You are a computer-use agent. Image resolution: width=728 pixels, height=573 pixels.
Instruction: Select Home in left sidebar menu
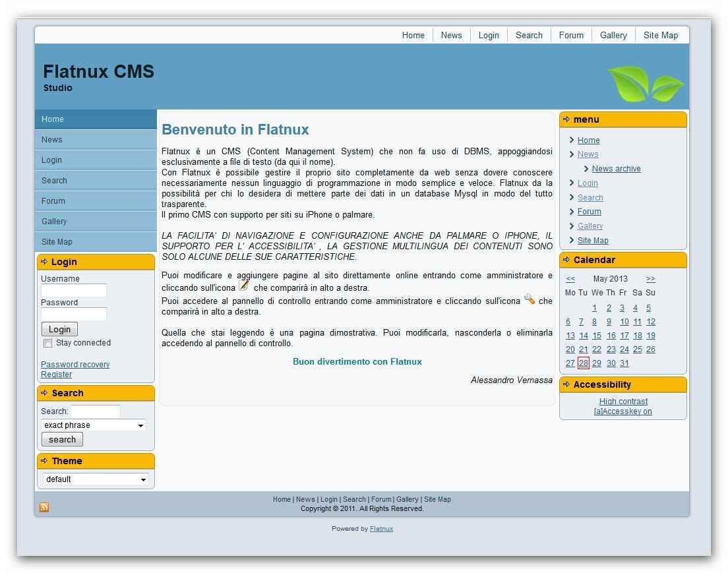96,119
